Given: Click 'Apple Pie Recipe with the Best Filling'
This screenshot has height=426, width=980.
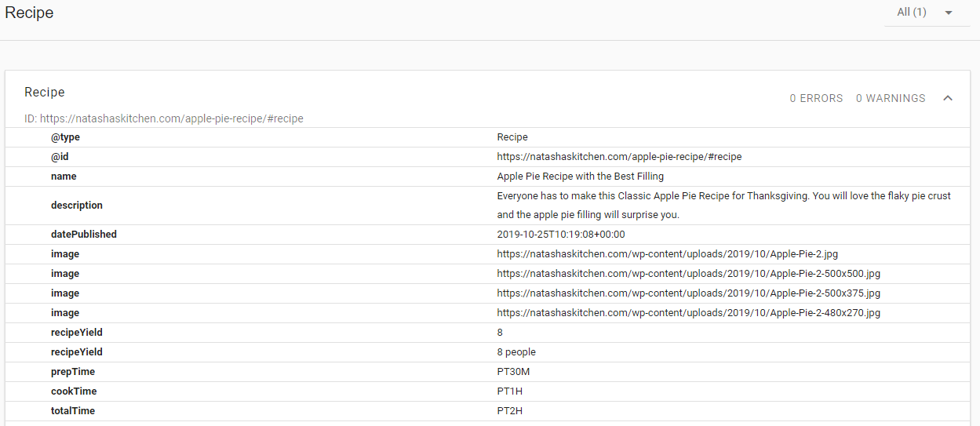Looking at the screenshot, I should (x=581, y=177).
